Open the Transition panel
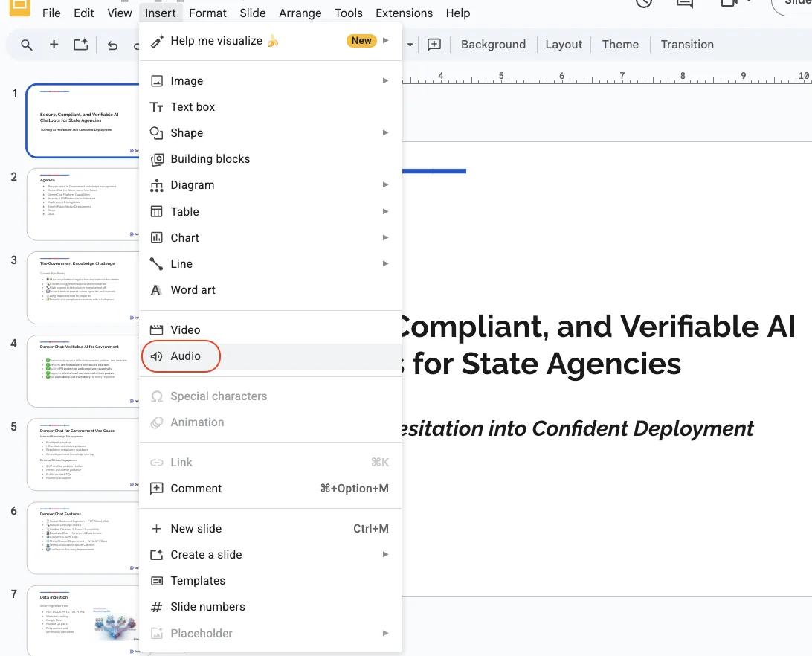The height and width of the screenshot is (656, 812). click(686, 44)
